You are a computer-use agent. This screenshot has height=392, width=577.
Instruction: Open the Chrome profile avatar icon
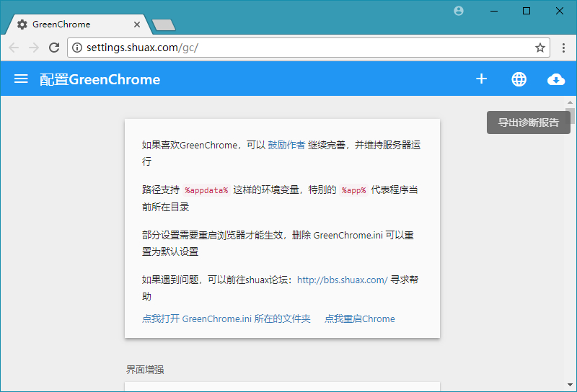point(459,11)
